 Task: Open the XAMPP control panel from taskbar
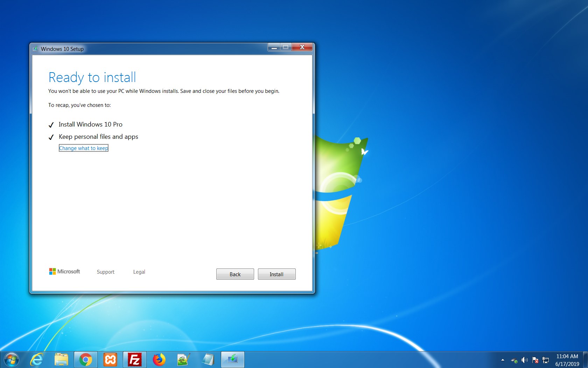[110, 359]
